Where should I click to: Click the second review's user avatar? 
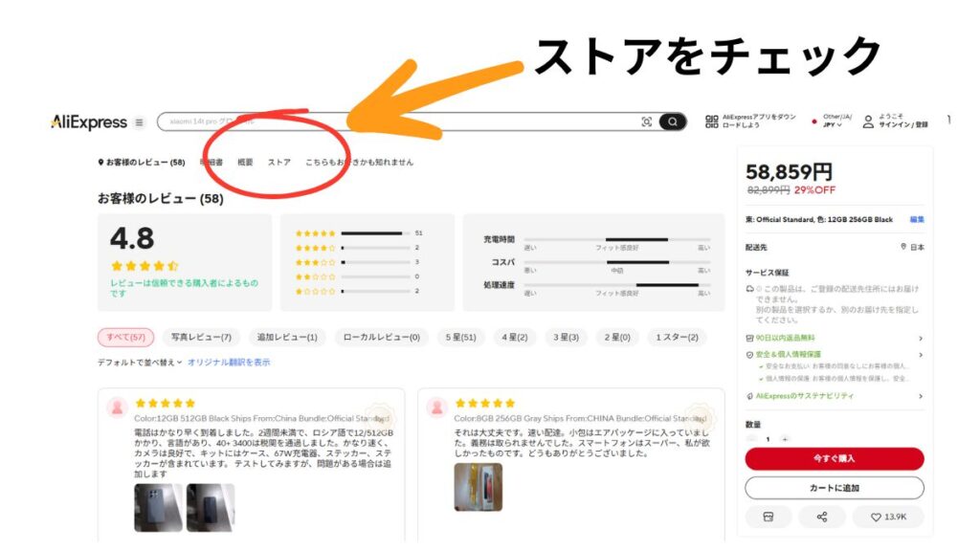point(436,408)
